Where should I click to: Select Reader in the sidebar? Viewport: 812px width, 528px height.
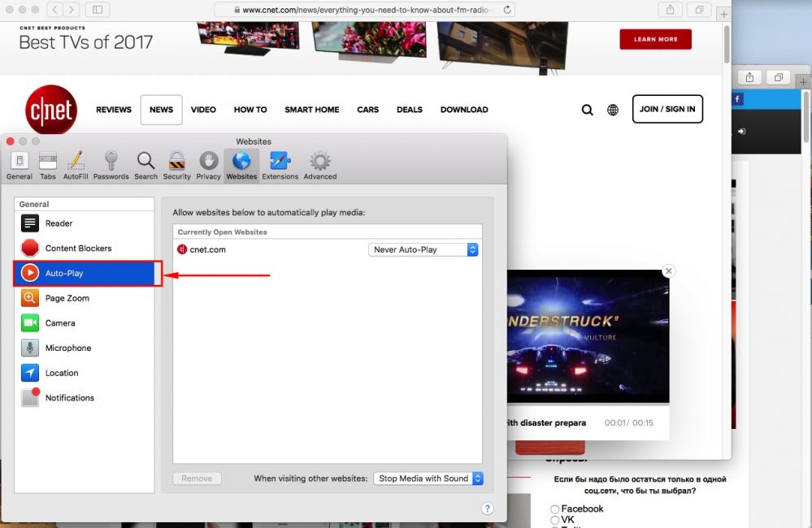[85, 223]
